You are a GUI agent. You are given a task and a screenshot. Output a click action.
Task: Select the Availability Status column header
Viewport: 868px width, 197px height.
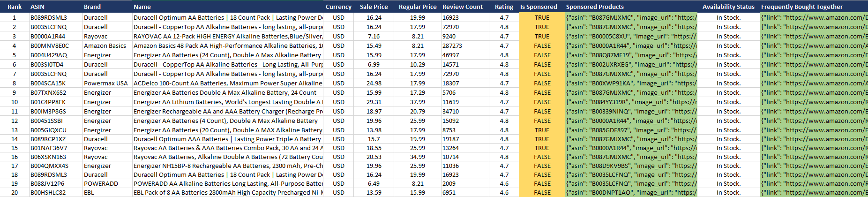tap(728, 7)
